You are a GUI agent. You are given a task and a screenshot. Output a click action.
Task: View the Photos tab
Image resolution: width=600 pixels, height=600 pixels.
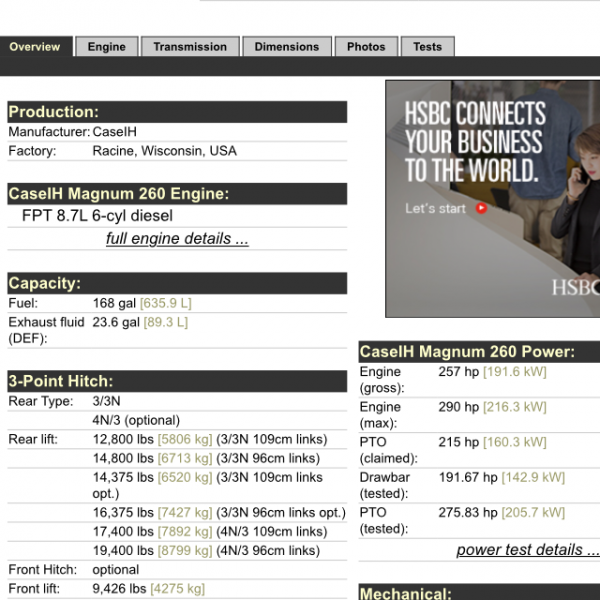click(x=366, y=47)
